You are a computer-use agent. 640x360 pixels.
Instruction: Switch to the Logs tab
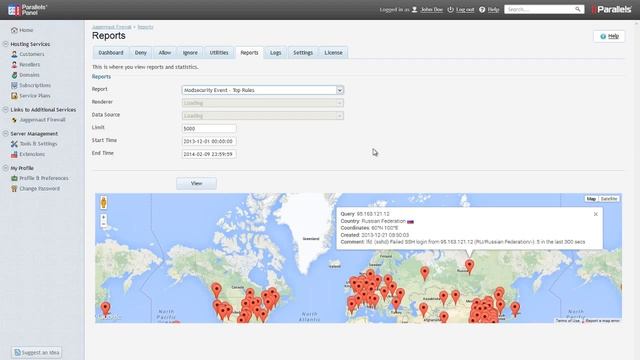click(x=276, y=53)
